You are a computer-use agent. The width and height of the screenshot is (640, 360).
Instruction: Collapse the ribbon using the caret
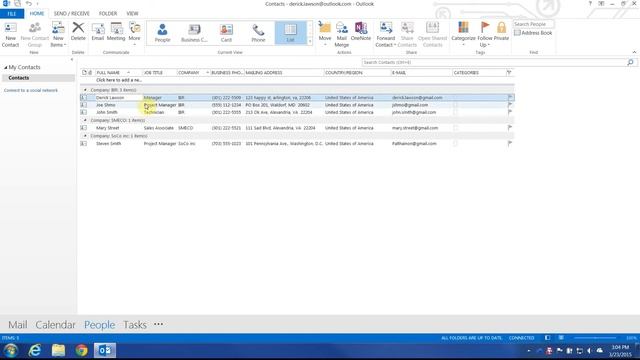pyautogui.click(x=634, y=52)
